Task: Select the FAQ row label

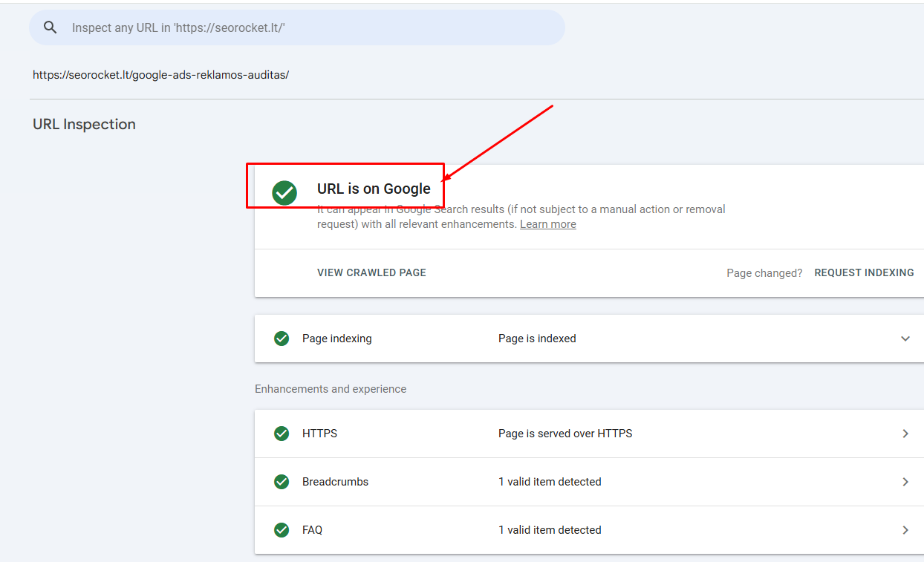Action: [312, 530]
